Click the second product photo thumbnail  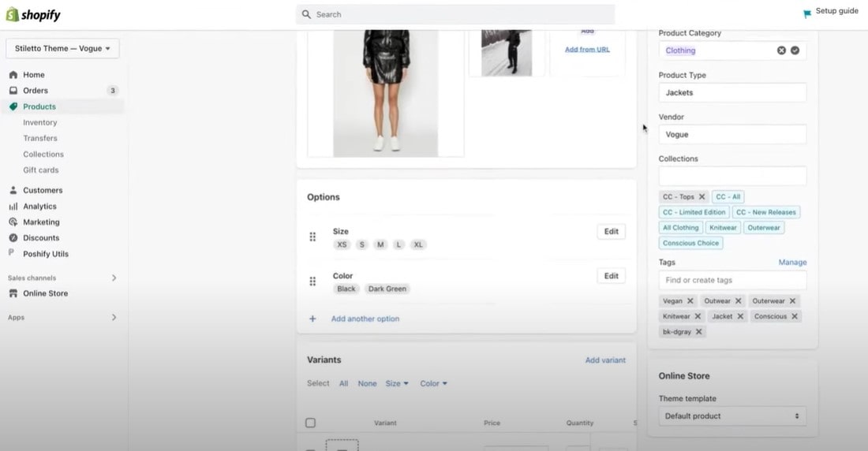(507, 53)
